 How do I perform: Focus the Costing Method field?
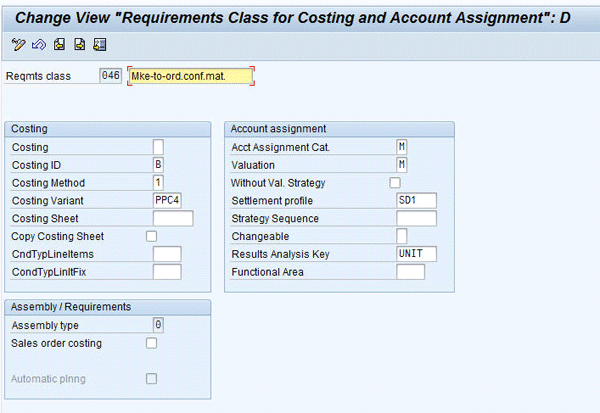point(158,183)
